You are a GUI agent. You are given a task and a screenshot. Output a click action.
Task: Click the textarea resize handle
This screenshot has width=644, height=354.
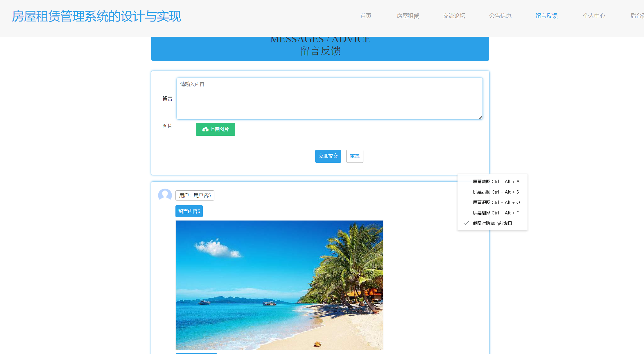pyautogui.click(x=480, y=118)
